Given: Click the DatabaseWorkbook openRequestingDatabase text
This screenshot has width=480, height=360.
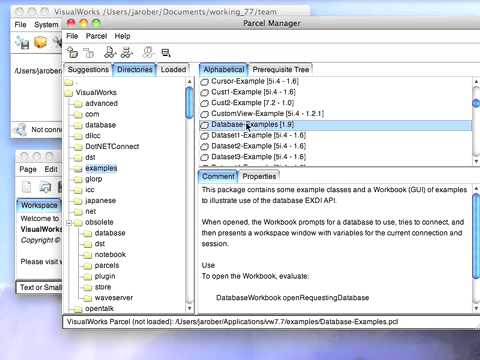Looking at the screenshot, I should tap(292, 298).
